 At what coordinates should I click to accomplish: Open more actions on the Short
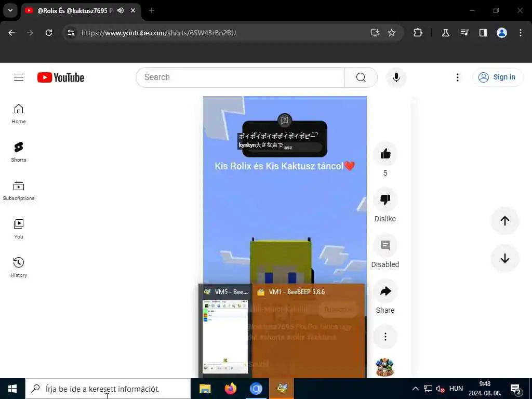tap(385, 337)
